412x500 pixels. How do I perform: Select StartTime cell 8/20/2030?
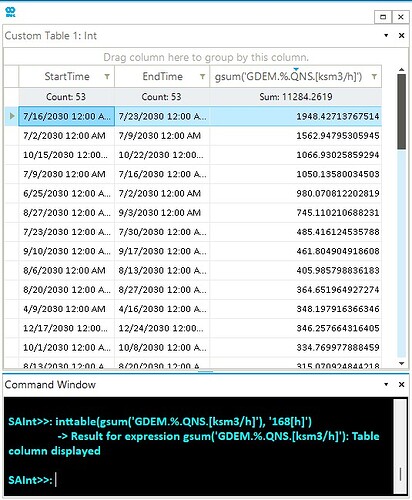point(67,290)
